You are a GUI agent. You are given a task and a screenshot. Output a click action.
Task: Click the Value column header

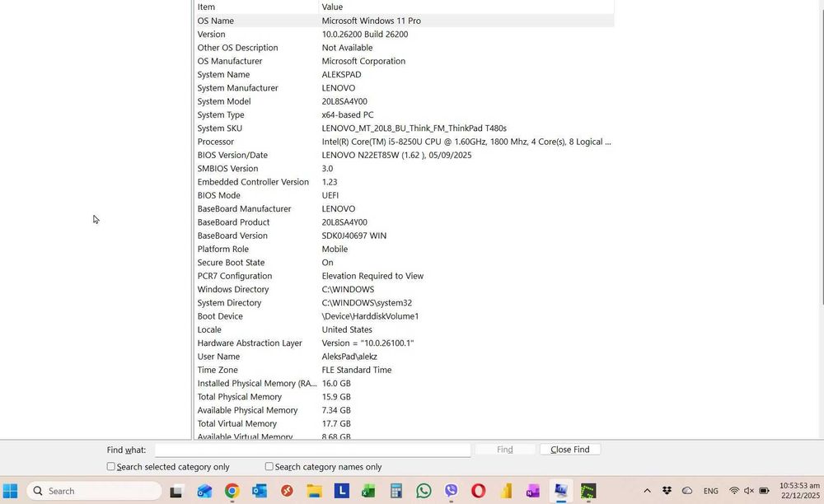pos(466,7)
